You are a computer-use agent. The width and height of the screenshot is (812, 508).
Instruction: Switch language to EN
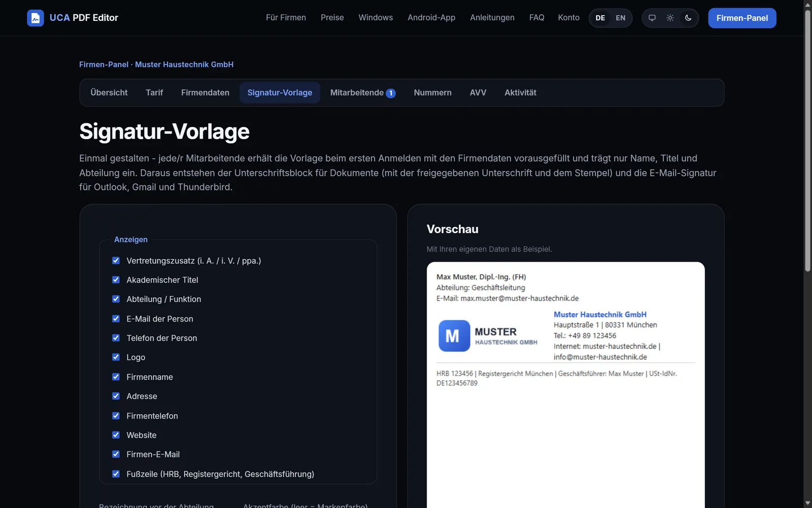pos(621,18)
